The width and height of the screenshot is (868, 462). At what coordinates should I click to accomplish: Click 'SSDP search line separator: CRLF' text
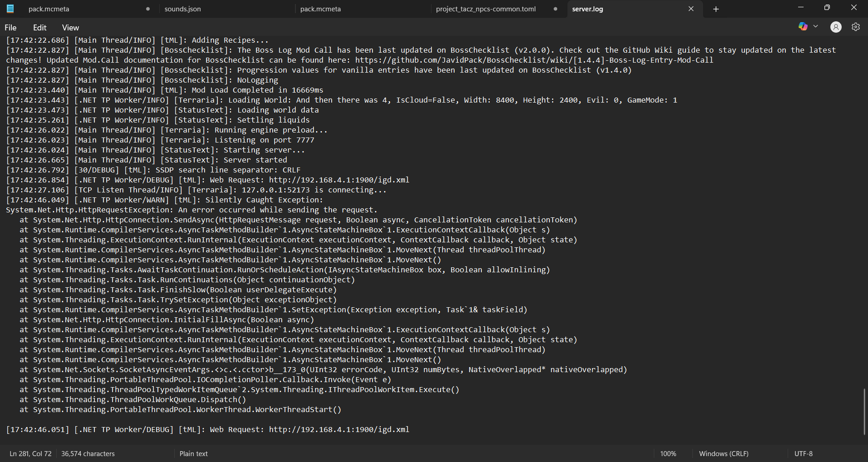tap(228, 170)
